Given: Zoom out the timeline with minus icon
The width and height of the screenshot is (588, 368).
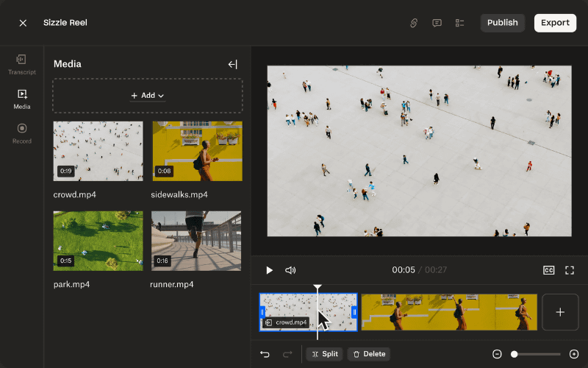Looking at the screenshot, I should click(x=497, y=354).
